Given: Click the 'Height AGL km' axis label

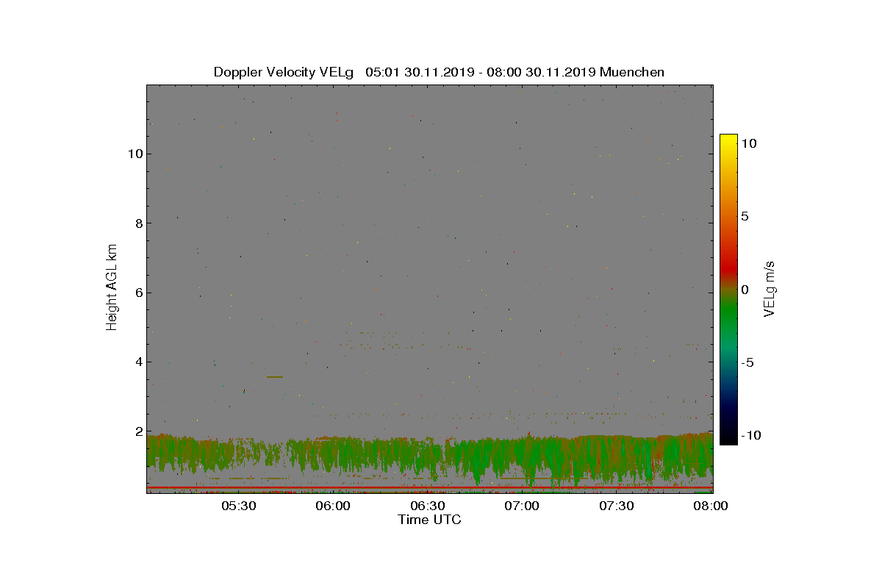Looking at the screenshot, I should (x=112, y=289).
